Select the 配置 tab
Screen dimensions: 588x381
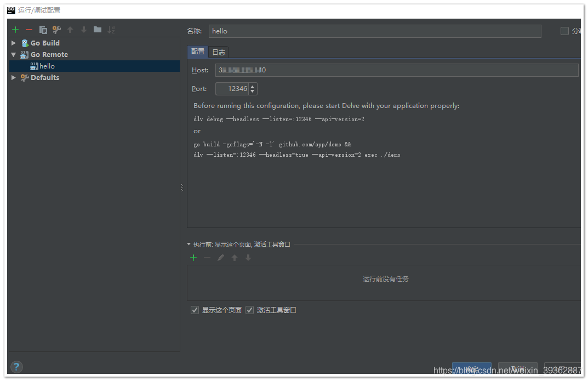[x=197, y=51]
